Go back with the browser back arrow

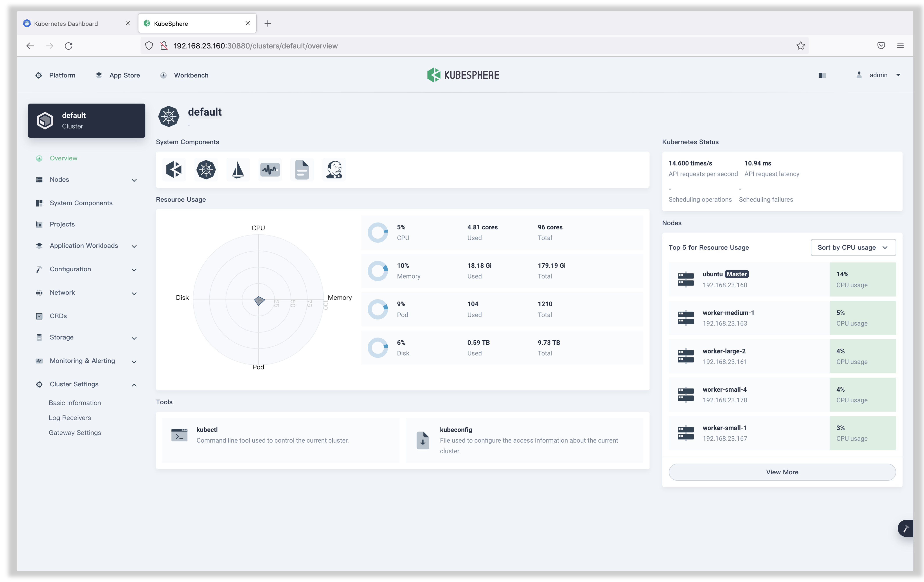[30, 46]
